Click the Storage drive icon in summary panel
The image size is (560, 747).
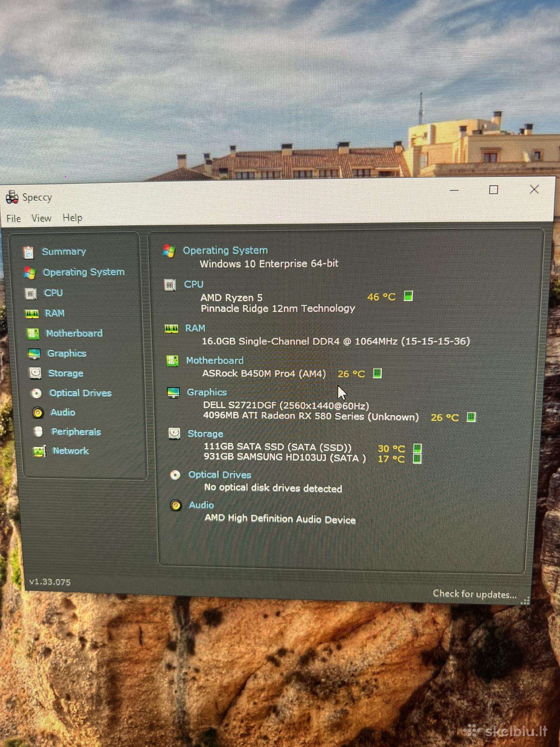click(174, 433)
